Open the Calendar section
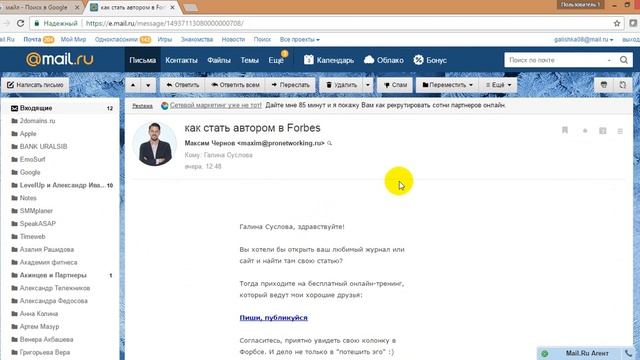 click(329, 60)
